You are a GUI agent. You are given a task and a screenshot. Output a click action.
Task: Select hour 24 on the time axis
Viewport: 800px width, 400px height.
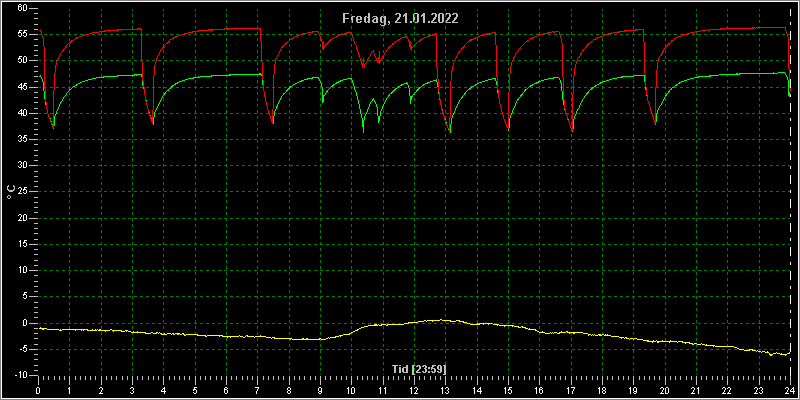(x=790, y=390)
